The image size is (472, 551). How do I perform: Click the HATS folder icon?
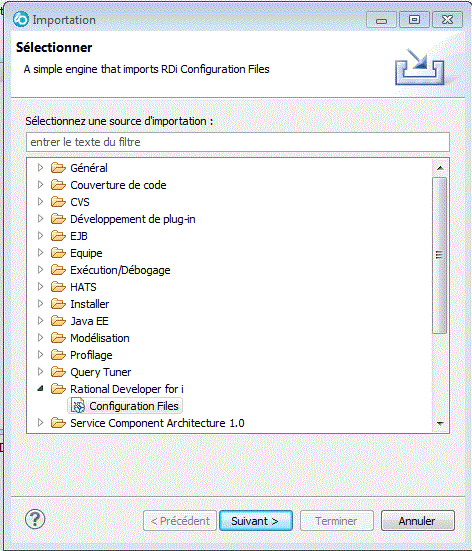pyautogui.click(x=58, y=287)
